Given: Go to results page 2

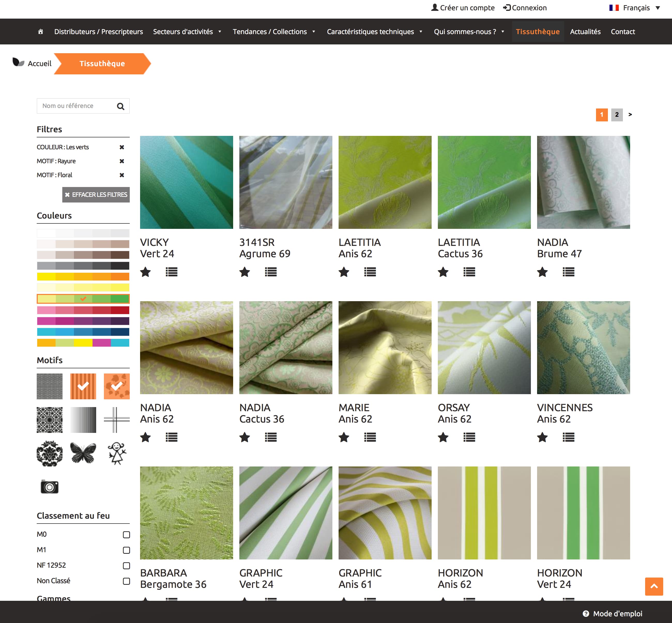Looking at the screenshot, I should coord(617,115).
